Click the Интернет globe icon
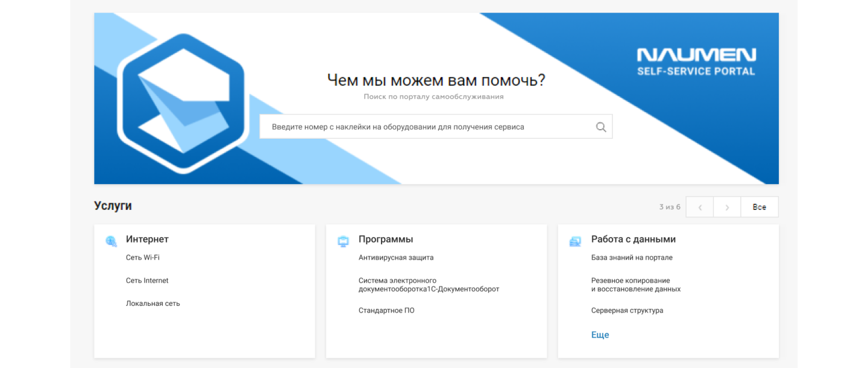This screenshot has width=868, height=368. [111, 241]
